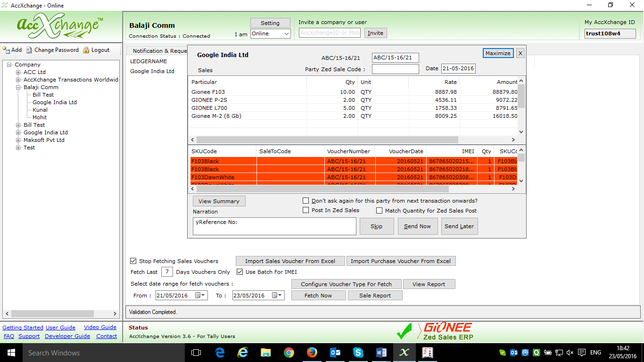
Task: Enable Match Quantity for Zed Sales Post
Action: click(x=380, y=211)
